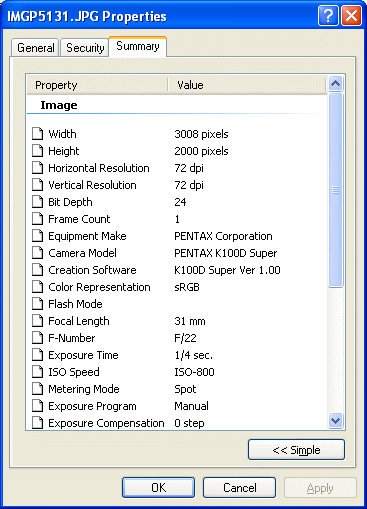Click the F-Number page icon
This screenshot has height=509, width=367.
(x=38, y=338)
